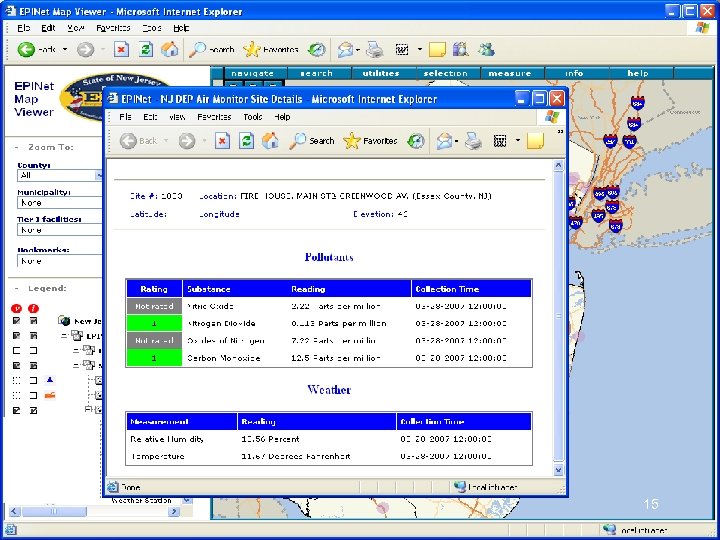Open the utilities tab in map viewer
The height and width of the screenshot is (540, 720).
[380, 73]
